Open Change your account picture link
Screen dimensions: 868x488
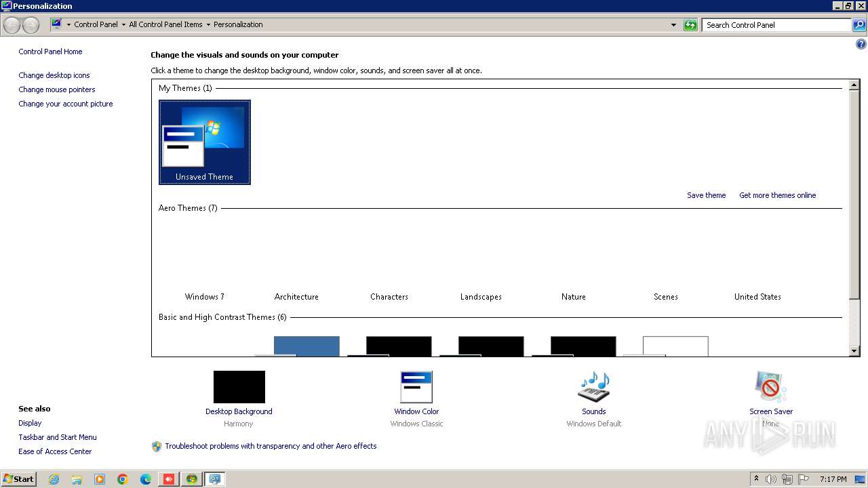pyautogui.click(x=66, y=104)
